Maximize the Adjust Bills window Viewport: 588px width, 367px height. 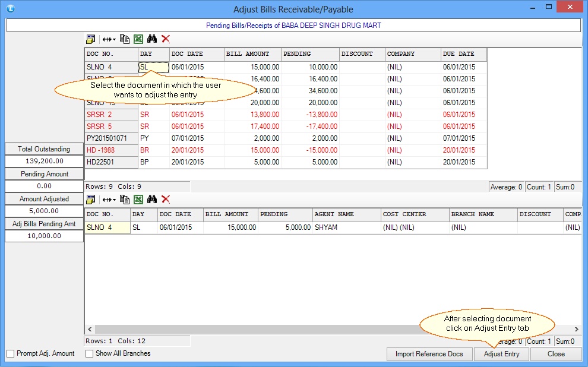[x=549, y=7]
